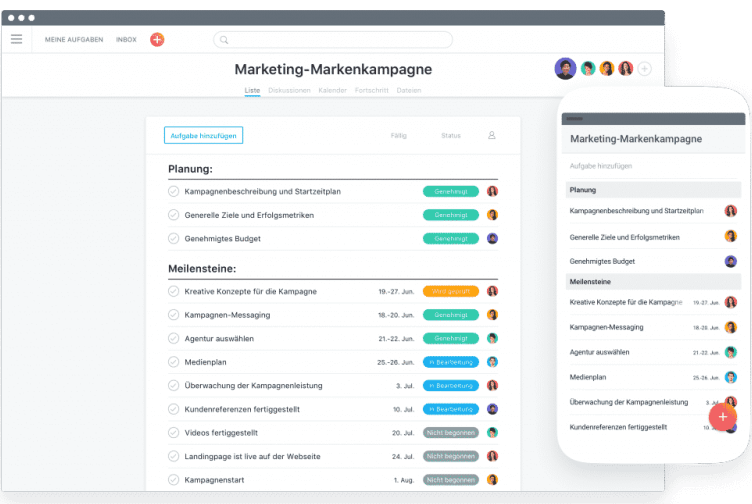The width and height of the screenshot is (752, 504).
Task: Check off Kreative Konzepte für die Kampagne
Action: coord(174,291)
